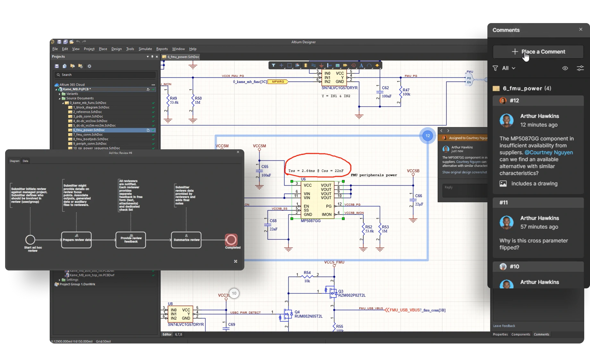The image size is (590, 364).
Task: Click the Redo arrow in the title bar
Action: click(84, 42)
